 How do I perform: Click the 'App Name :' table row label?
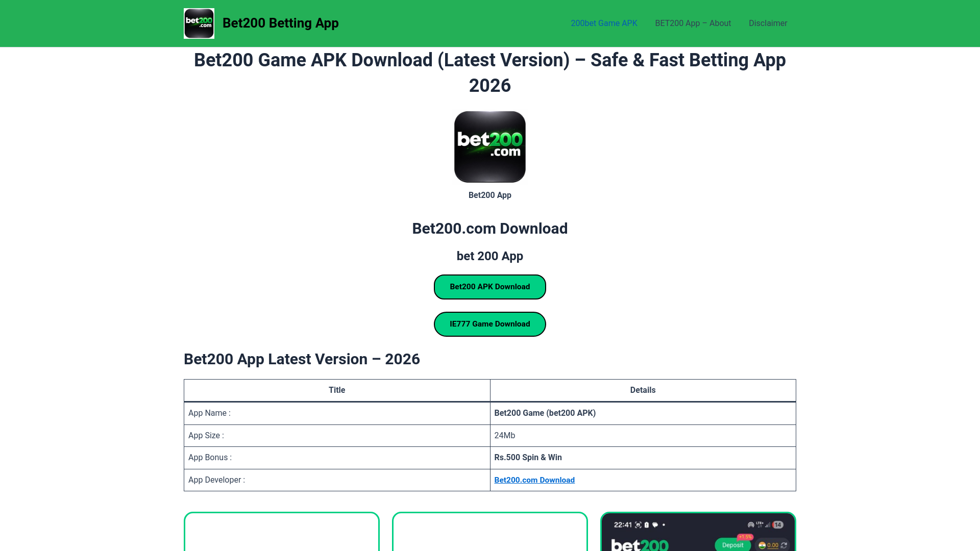(209, 413)
